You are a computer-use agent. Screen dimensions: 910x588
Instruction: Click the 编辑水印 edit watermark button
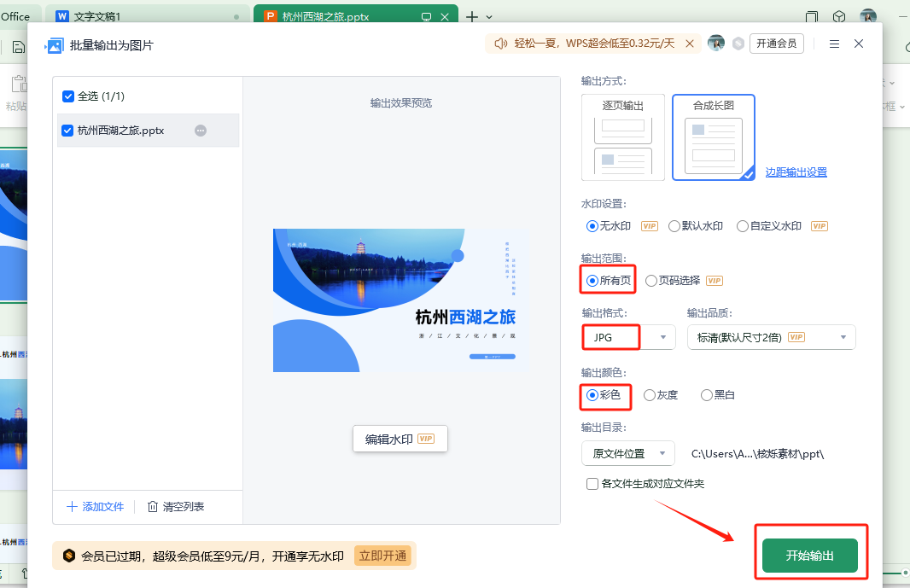[400, 438]
